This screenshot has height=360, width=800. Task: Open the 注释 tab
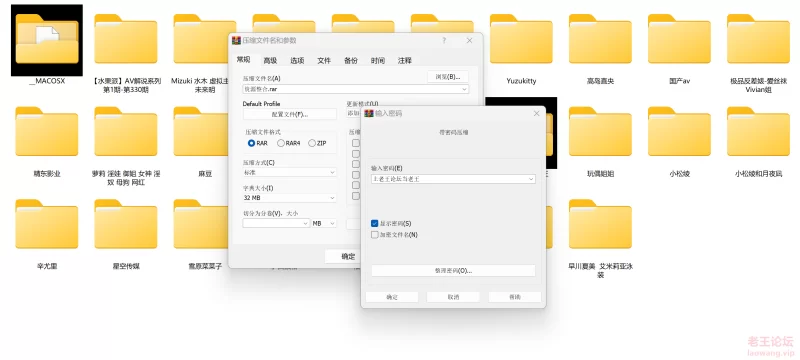pyautogui.click(x=405, y=61)
